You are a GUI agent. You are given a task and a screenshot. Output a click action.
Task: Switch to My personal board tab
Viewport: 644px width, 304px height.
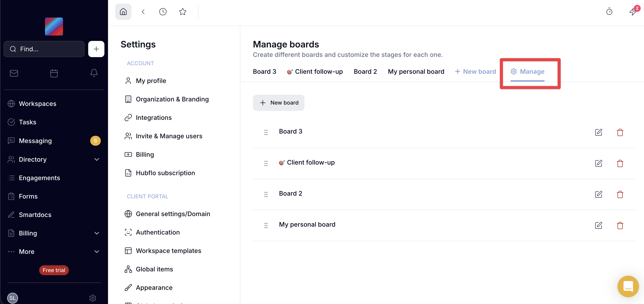tap(416, 72)
